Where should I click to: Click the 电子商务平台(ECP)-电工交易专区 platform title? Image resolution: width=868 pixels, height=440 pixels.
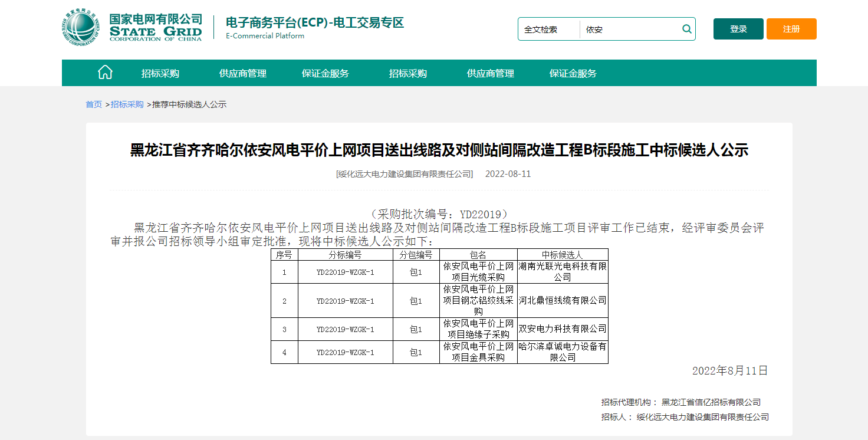[x=315, y=24]
